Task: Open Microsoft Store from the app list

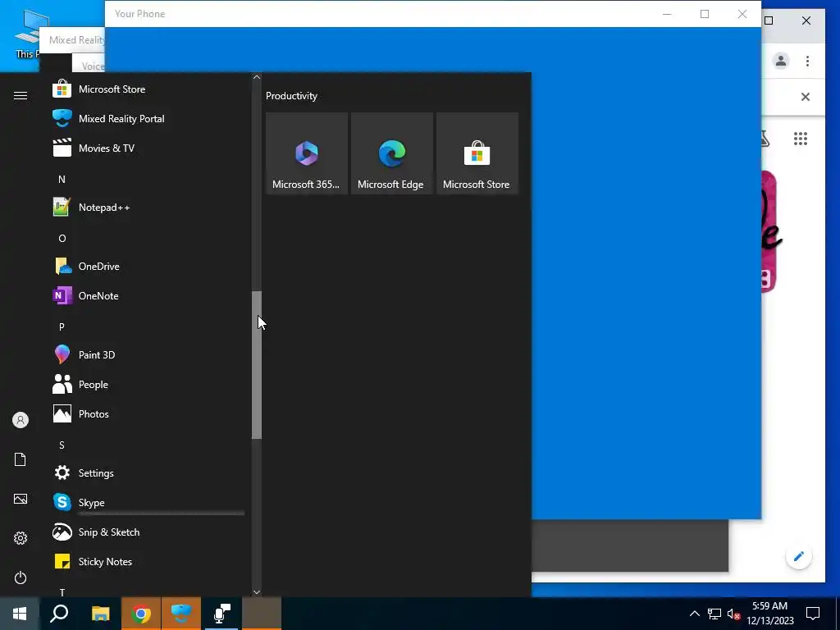Action: [x=148, y=89]
